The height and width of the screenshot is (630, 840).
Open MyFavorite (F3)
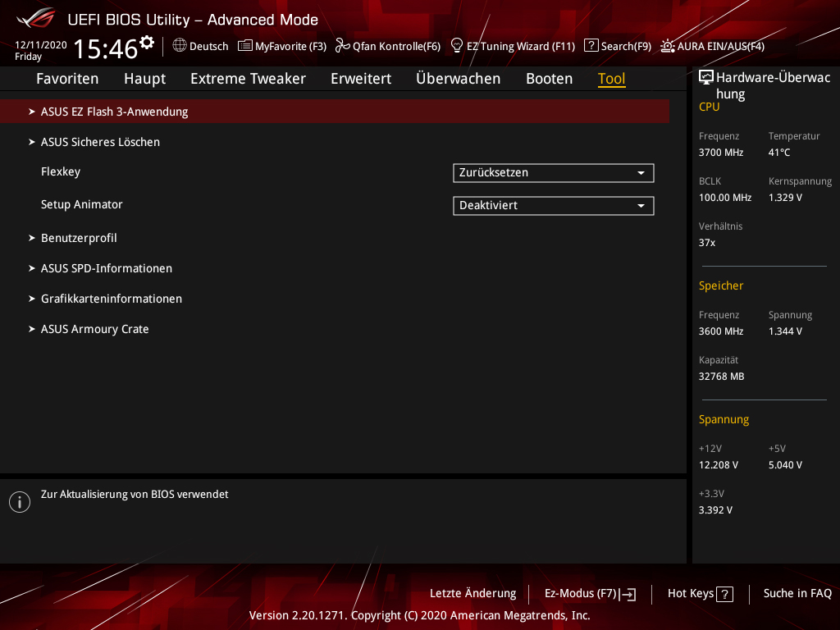tap(282, 46)
